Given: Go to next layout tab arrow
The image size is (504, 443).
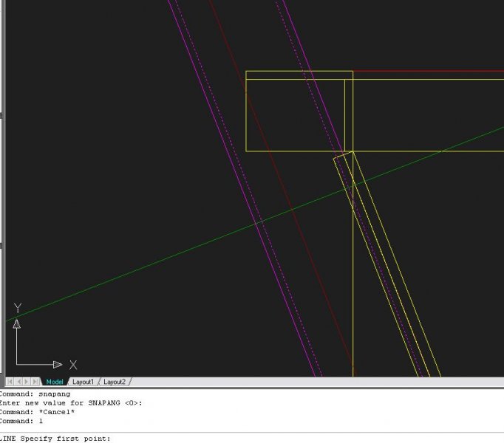Looking at the screenshot, I should click(x=27, y=382).
